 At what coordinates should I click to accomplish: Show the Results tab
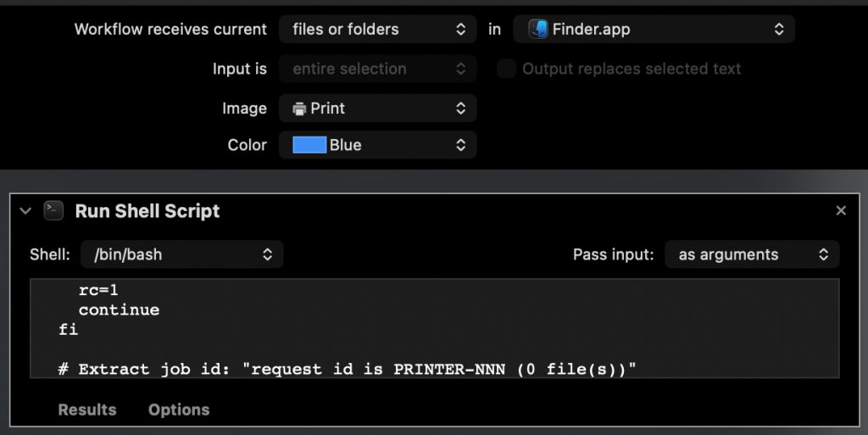pos(87,410)
